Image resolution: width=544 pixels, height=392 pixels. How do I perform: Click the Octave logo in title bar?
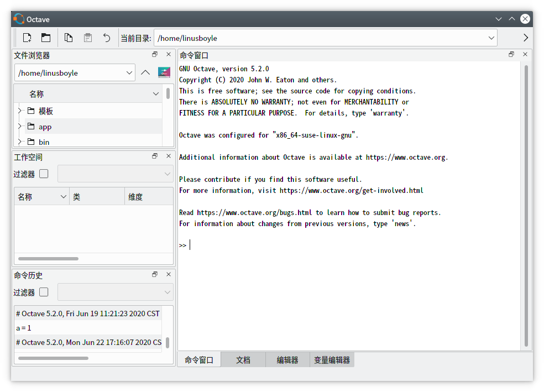(19, 19)
